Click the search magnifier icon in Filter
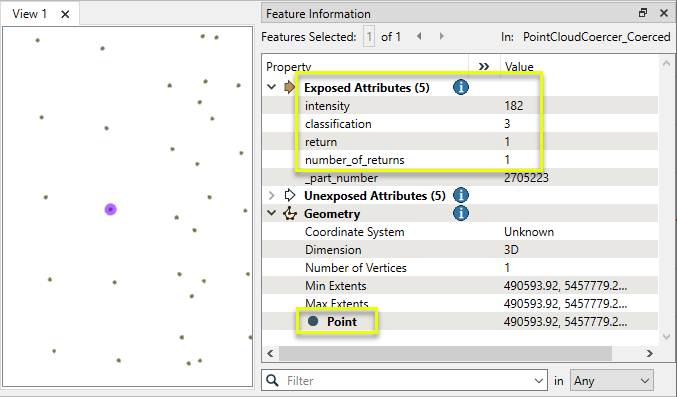The image size is (677, 397). (x=272, y=380)
